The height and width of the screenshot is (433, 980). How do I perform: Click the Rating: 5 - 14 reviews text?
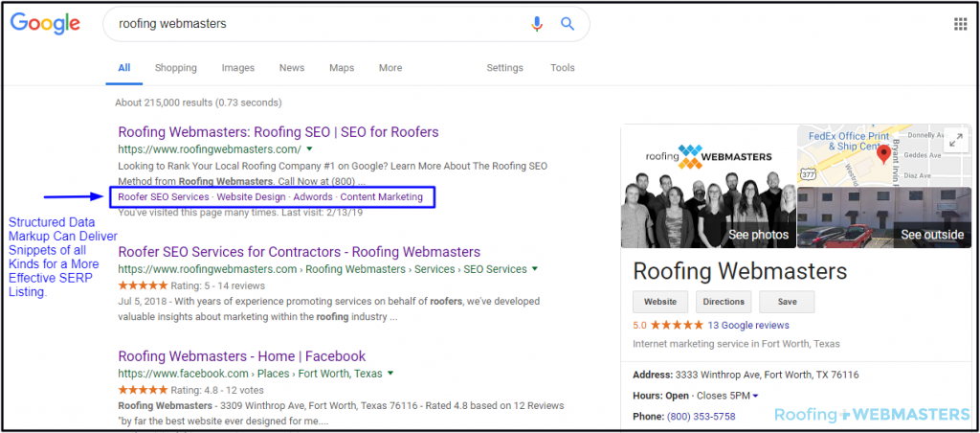[217, 286]
